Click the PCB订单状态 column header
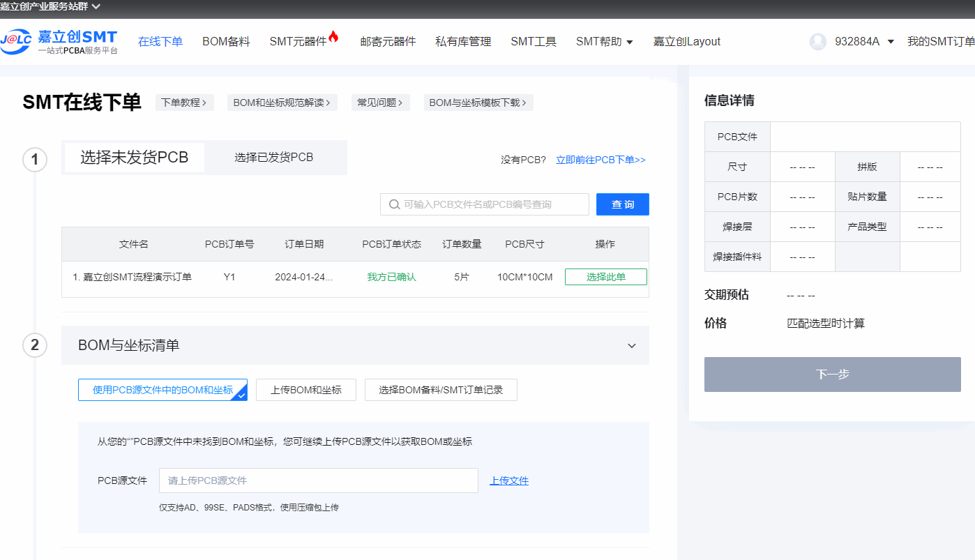Screen dimensions: 975x560 coord(392,244)
